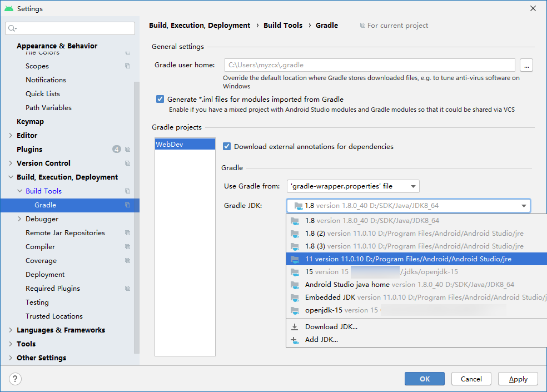Viewport: 547px width, 392px height.
Task: Open Notifications settings
Action: (46, 80)
